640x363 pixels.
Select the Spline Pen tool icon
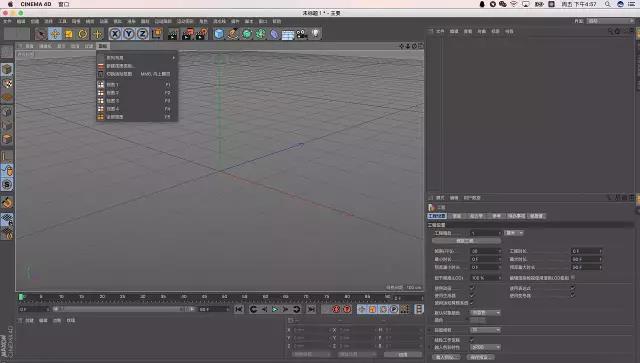[233, 34]
